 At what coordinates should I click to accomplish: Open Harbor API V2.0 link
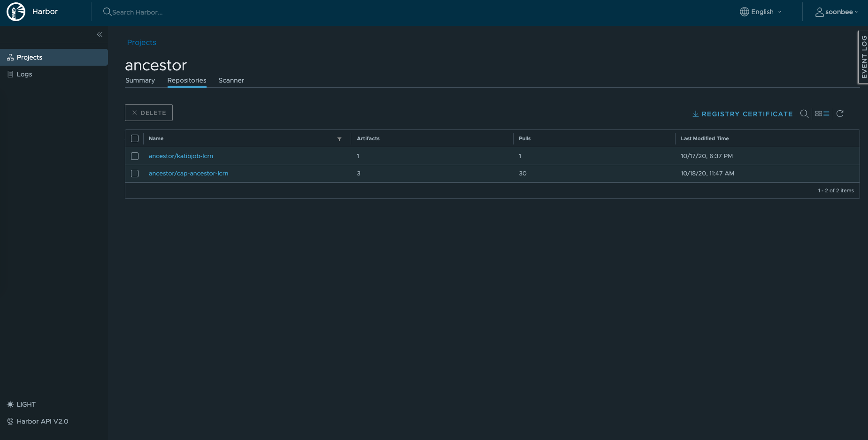38,421
